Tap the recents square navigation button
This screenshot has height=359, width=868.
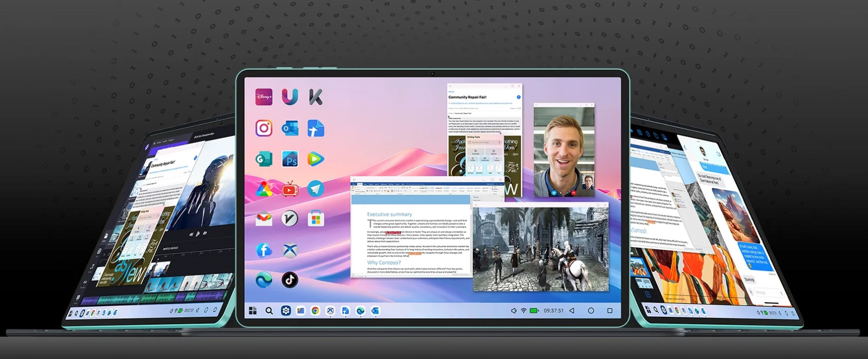coord(610,311)
